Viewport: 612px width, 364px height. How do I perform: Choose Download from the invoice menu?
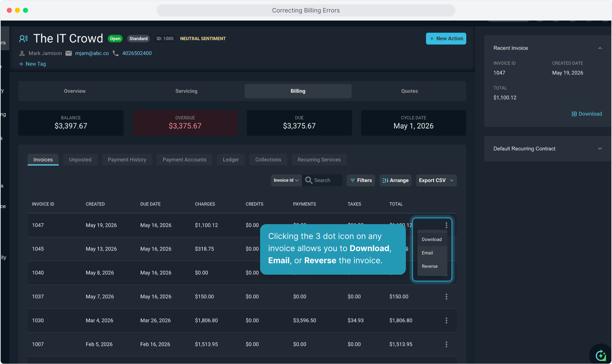(432, 240)
